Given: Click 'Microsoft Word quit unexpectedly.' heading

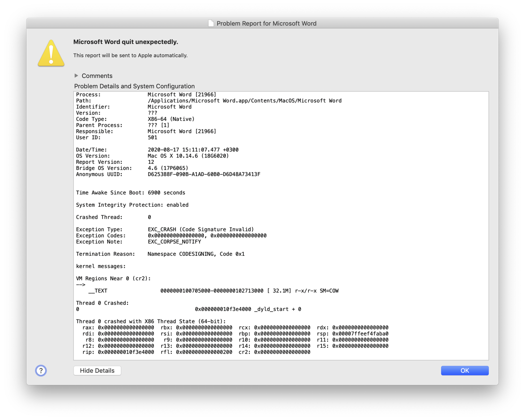Looking at the screenshot, I should [x=126, y=42].
